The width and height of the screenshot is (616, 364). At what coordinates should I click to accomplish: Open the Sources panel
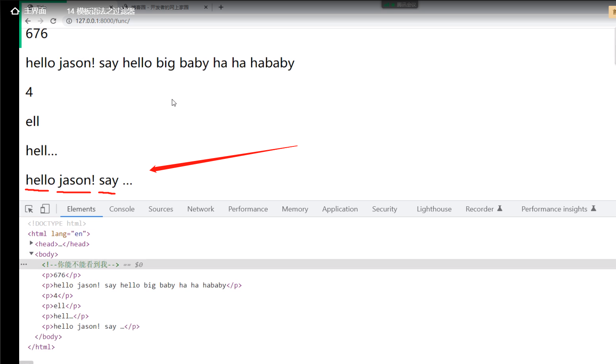(161, 209)
